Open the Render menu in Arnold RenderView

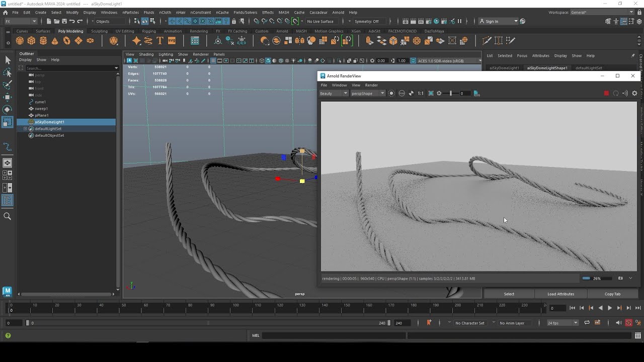point(371,85)
